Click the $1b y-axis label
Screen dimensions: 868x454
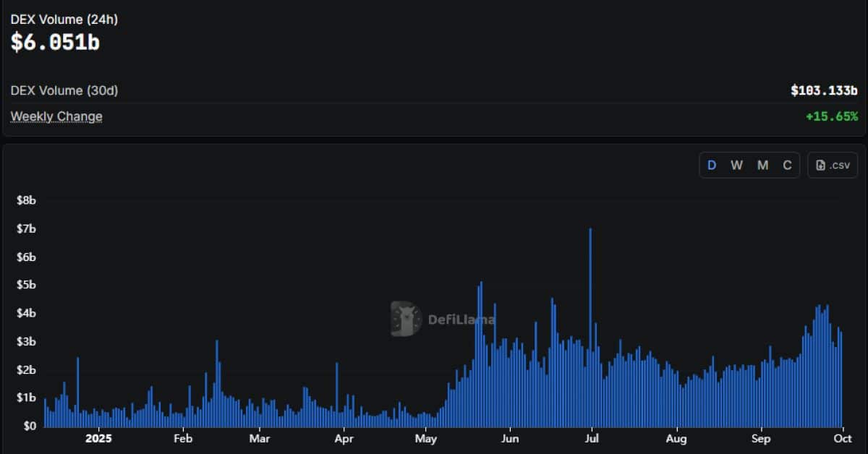pyautogui.click(x=26, y=398)
